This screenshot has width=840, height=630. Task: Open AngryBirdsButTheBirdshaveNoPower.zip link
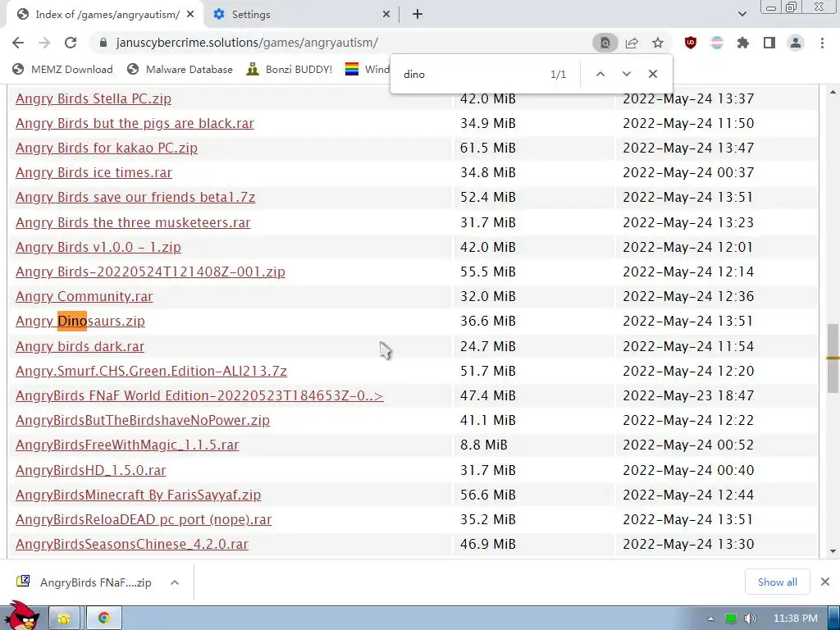pyautogui.click(x=143, y=420)
